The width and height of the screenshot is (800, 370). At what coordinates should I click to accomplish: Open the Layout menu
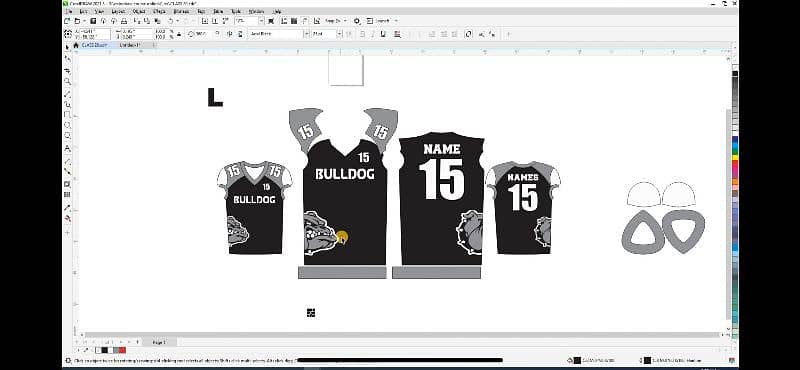(x=118, y=11)
